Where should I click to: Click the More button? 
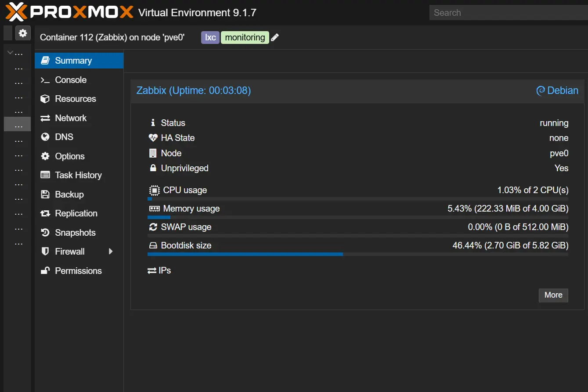[553, 295]
